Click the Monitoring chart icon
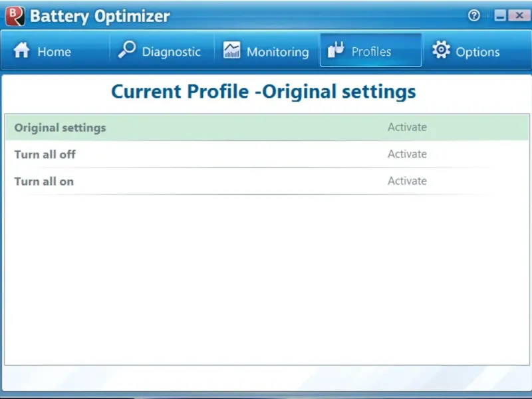Screen dimensions: 532x399 [231, 50]
